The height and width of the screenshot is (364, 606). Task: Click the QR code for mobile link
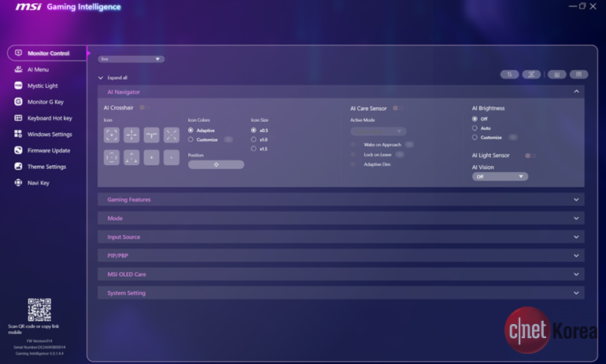(x=39, y=310)
